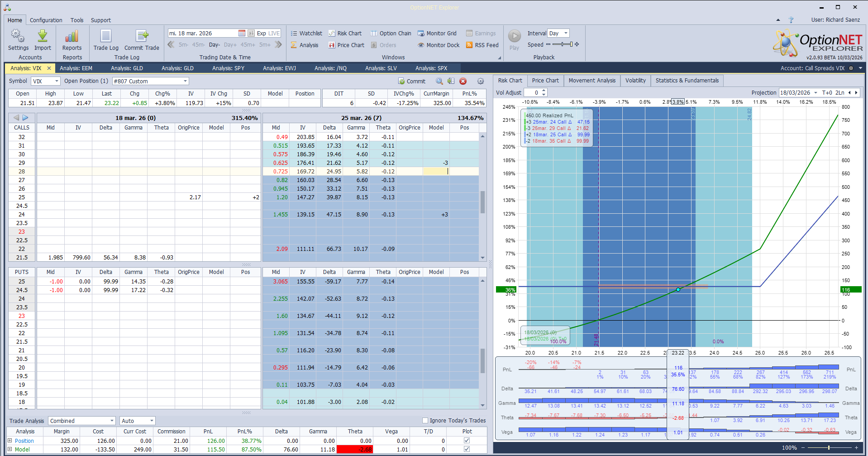Jump back with the double left arrow
This screenshot has height=456, width=868.
point(171,44)
